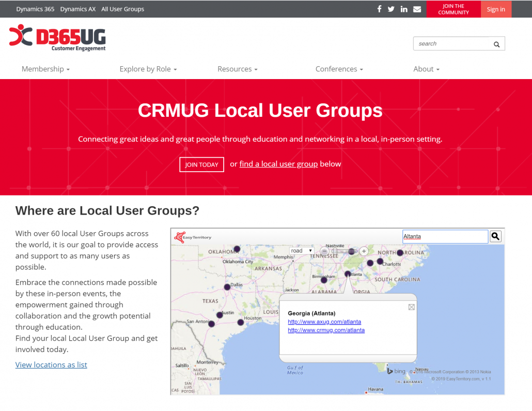Click the Bing logo on map
This screenshot has width=532, height=411.
click(x=396, y=371)
